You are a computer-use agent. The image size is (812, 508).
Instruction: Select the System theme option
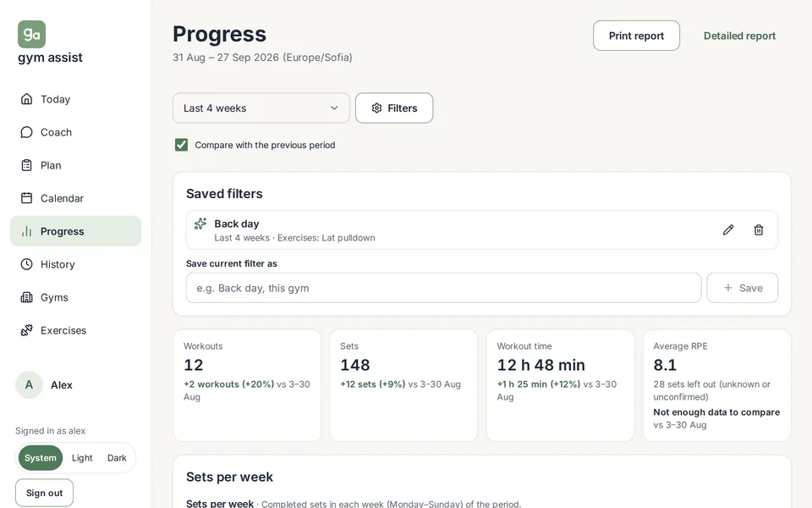41,458
